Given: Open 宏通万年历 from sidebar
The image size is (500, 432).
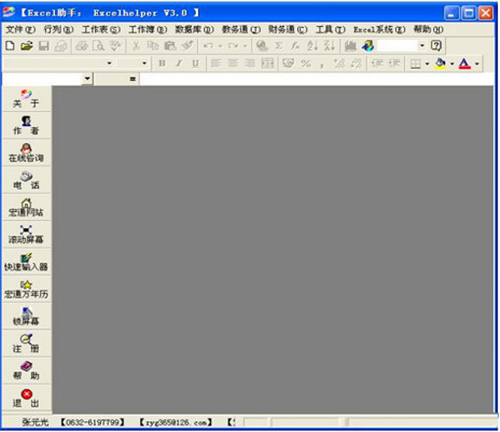Looking at the screenshot, I should (x=26, y=289).
